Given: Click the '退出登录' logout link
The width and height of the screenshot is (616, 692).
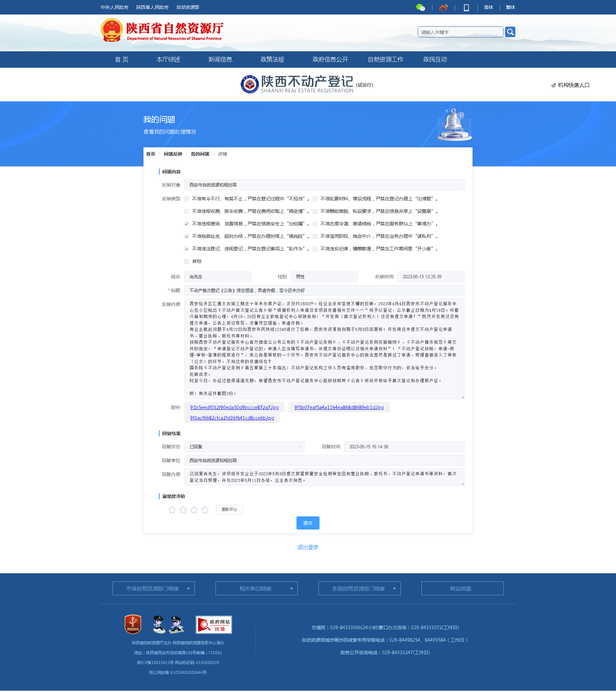Looking at the screenshot, I should (307, 547).
